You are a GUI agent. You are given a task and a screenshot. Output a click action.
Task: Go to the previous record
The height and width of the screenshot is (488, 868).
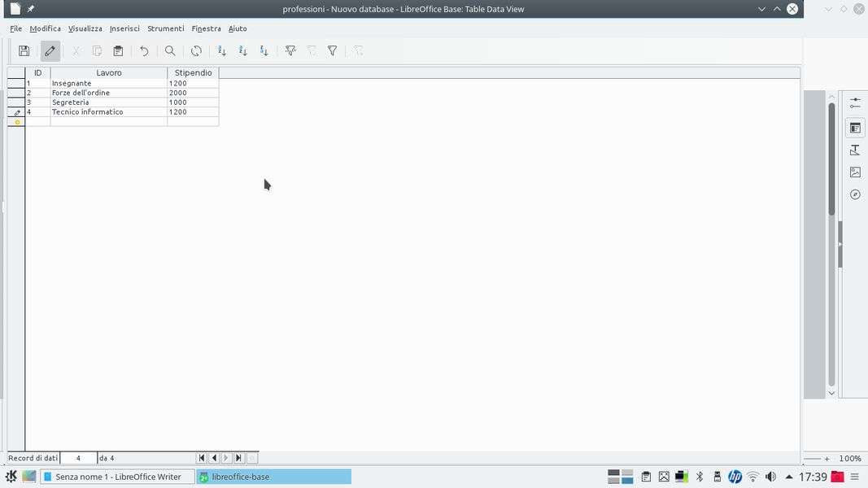[214, 458]
